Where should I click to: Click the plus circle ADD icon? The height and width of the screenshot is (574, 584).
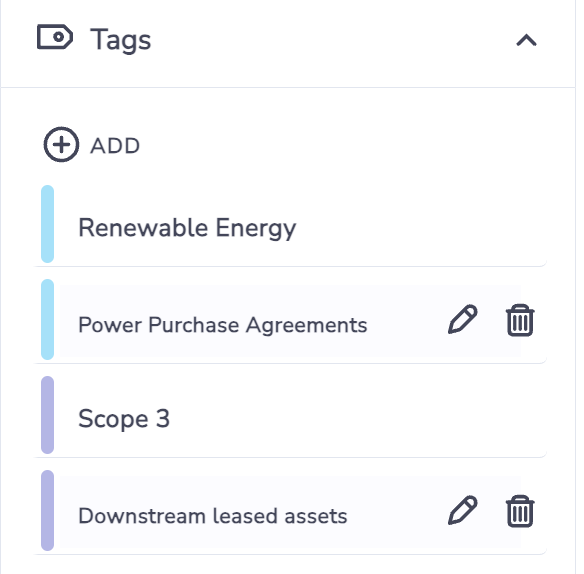coord(61,145)
